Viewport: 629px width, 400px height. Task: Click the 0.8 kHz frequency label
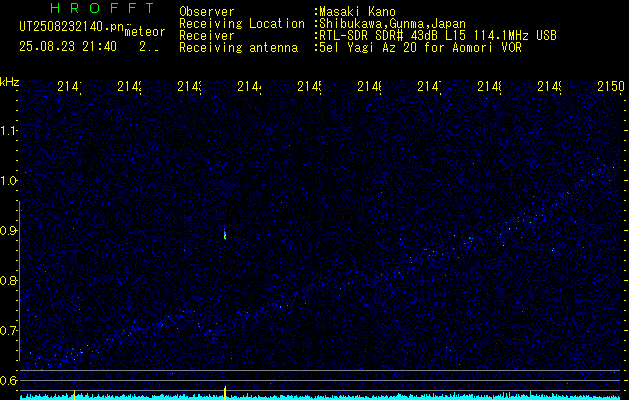click(8, 280)
